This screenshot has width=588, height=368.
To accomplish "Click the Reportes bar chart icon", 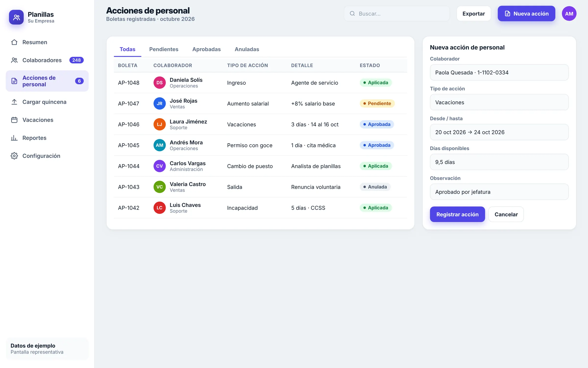I will pos(14,138).
